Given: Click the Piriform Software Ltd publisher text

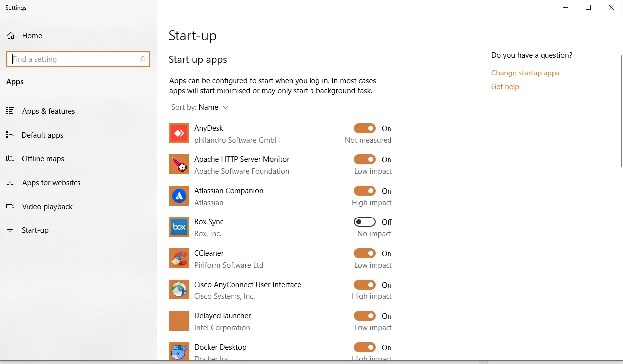Looking at the screenshot, I should pyautogui.click(x=229, y=265).
